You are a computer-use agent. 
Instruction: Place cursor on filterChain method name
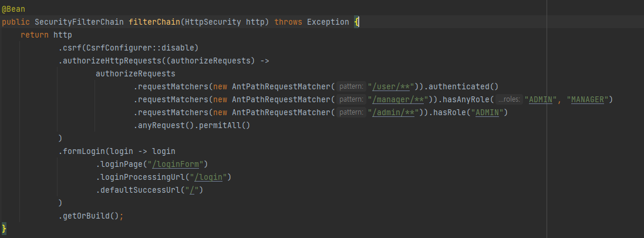(x=154, y=22)
